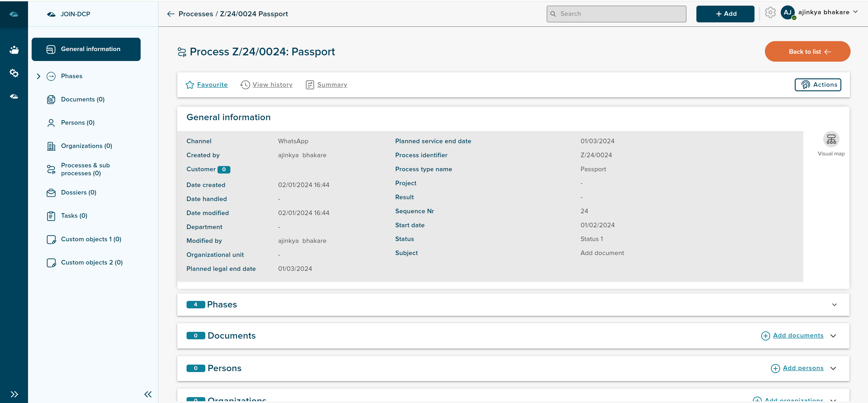Expand the Documents section chevron
The height and width of the screenshot is (403, 868).
tap(833, 336)
